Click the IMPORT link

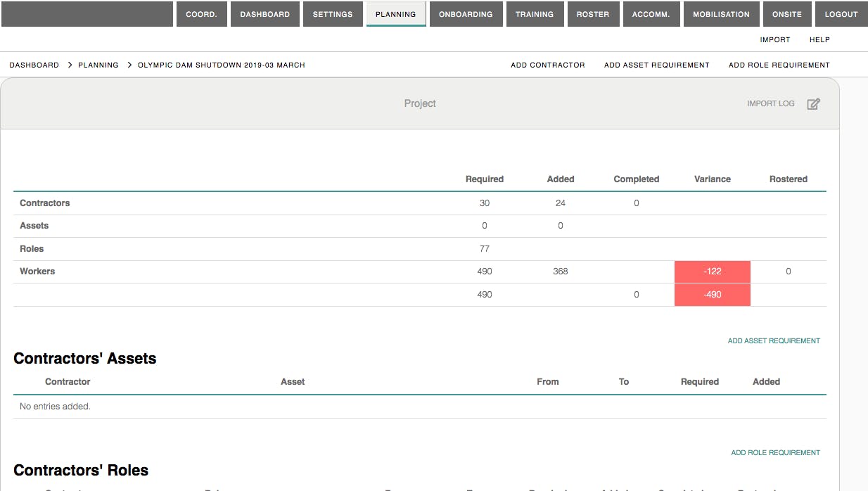(x=775, y=40)
